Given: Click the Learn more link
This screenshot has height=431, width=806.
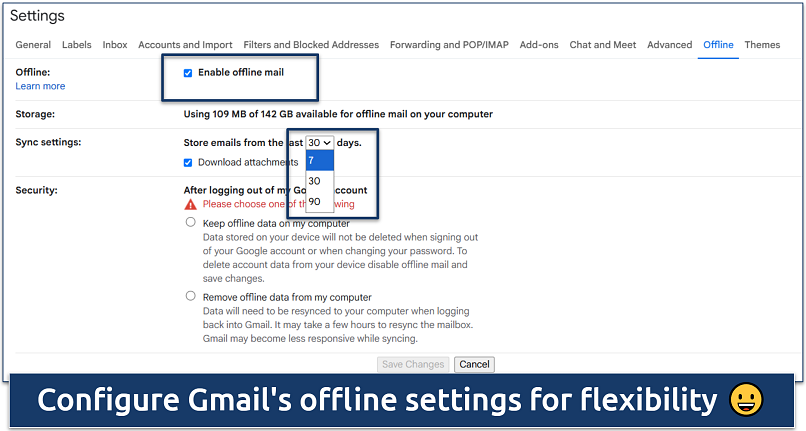Looking at the screenshot, I should click(x=40, y=87).
